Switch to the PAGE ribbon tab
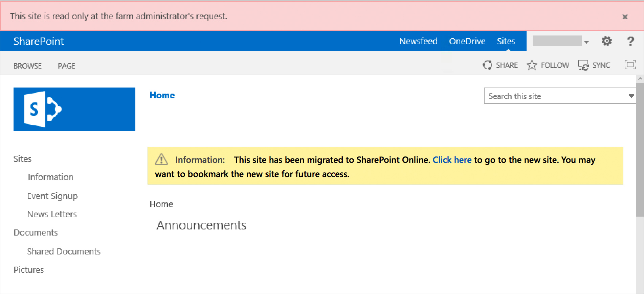Viewport: 644px width, 294px height. pyautogui.click(x=66, y=66)
